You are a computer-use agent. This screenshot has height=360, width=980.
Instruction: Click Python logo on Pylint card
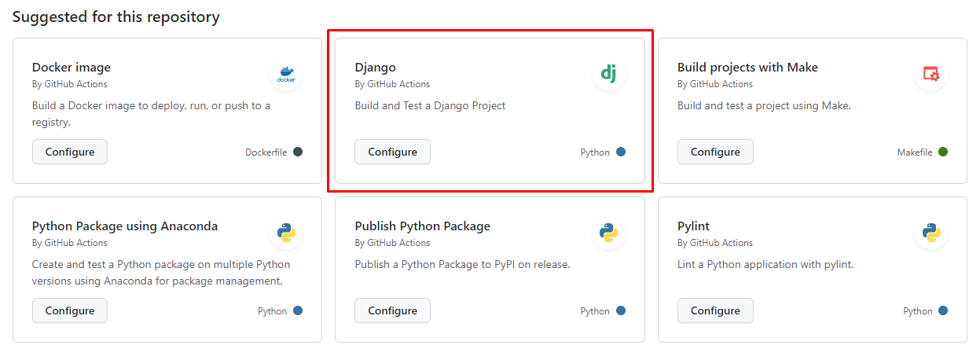coord(931,233)
